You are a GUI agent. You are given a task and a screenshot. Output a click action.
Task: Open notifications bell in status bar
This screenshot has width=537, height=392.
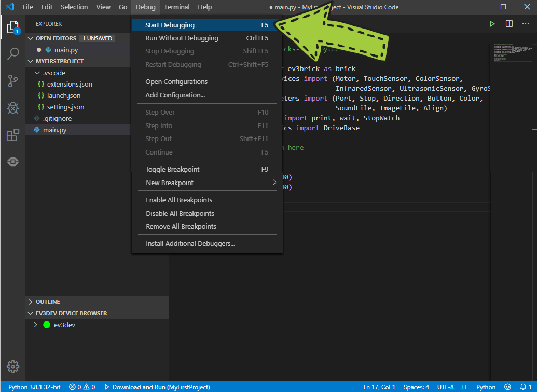click(x=526, y=387)
